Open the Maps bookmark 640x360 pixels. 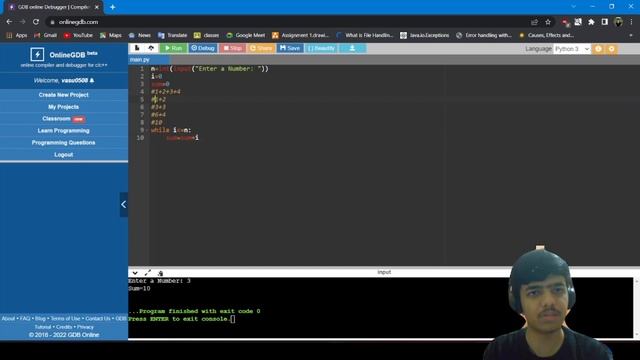[x=111, y=36]
